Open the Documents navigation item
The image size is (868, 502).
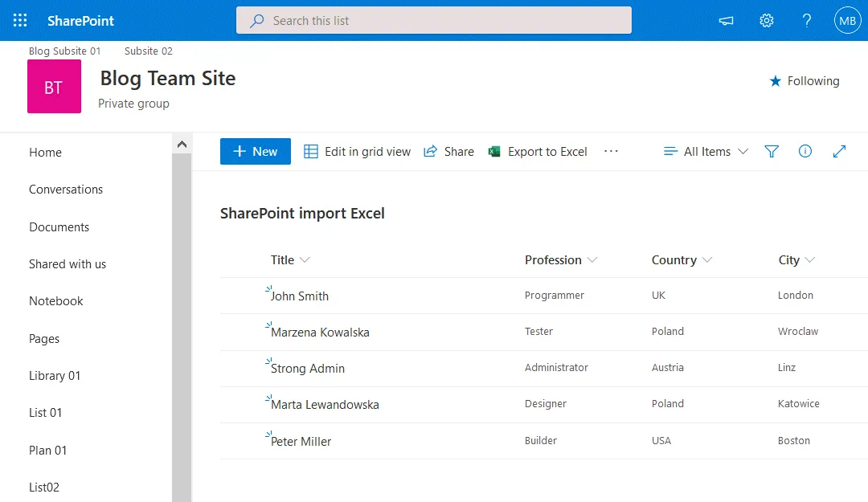coord(59,227)
